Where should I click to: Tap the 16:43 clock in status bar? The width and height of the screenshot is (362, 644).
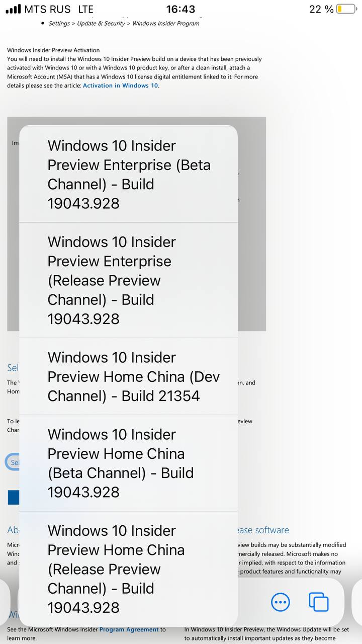pos(180,9)
